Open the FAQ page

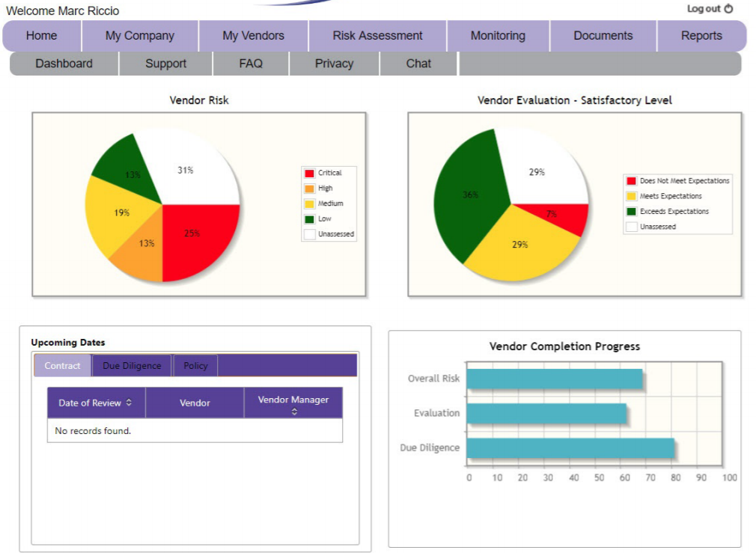pyautogui.click(x=251, y=64)
